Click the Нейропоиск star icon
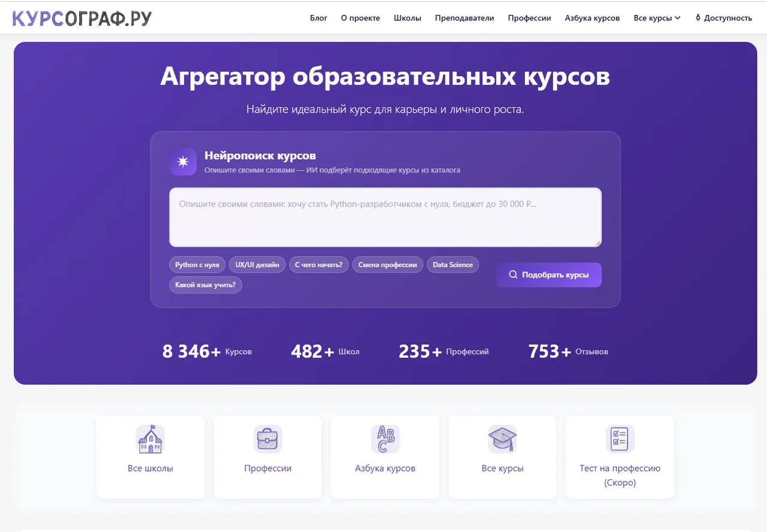 tap(183, 162)
